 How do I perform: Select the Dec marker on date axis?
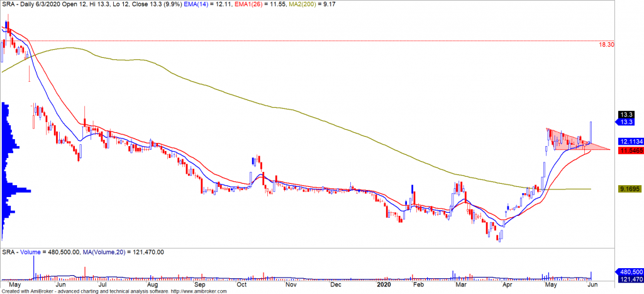pos(335,285)
